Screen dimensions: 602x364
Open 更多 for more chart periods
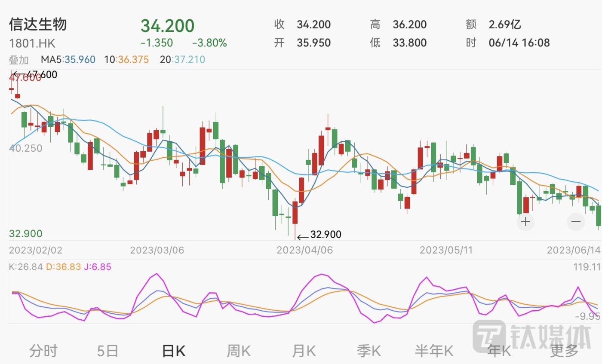coord(564,351)
